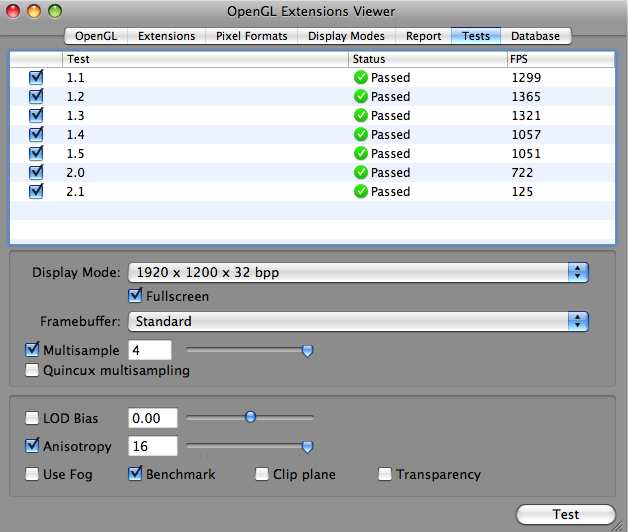The width and height of the screenshot is (628, 532).
Task: Select the row labeled 1.4
Action: [x=312, y=135]
